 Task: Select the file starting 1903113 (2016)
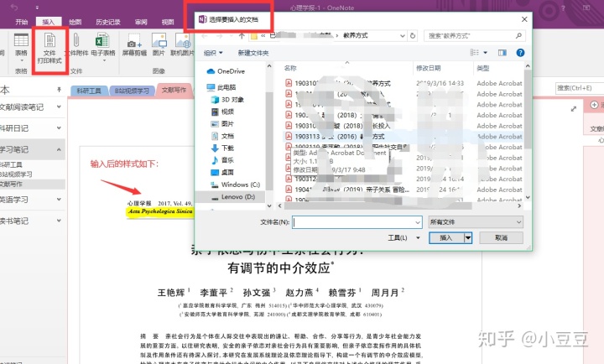[x=403, y=137]
